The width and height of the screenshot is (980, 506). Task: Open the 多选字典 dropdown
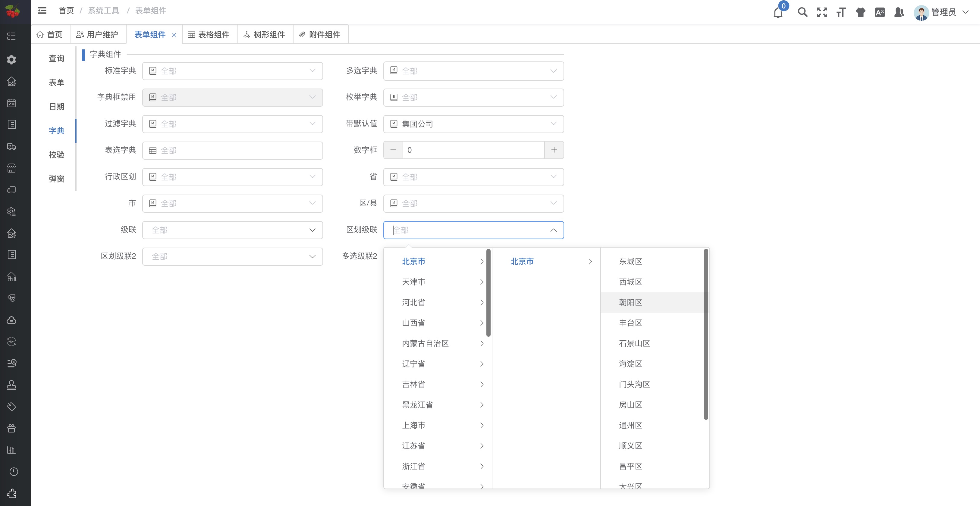point(474,71)
